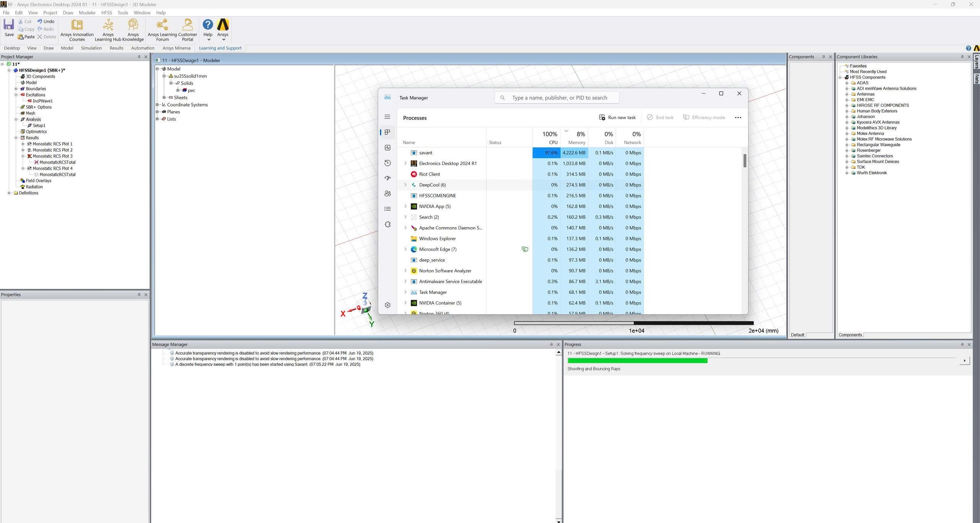Screen dimensions: 980x523
Task: Click the green solve progress bar
Action: click(637, 361)
